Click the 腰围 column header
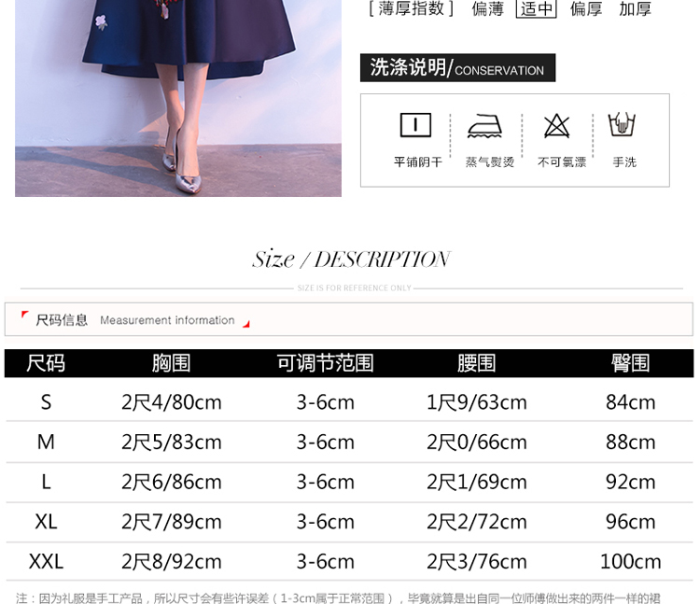This screenshot has height=604, width=700. pos(476,363)
